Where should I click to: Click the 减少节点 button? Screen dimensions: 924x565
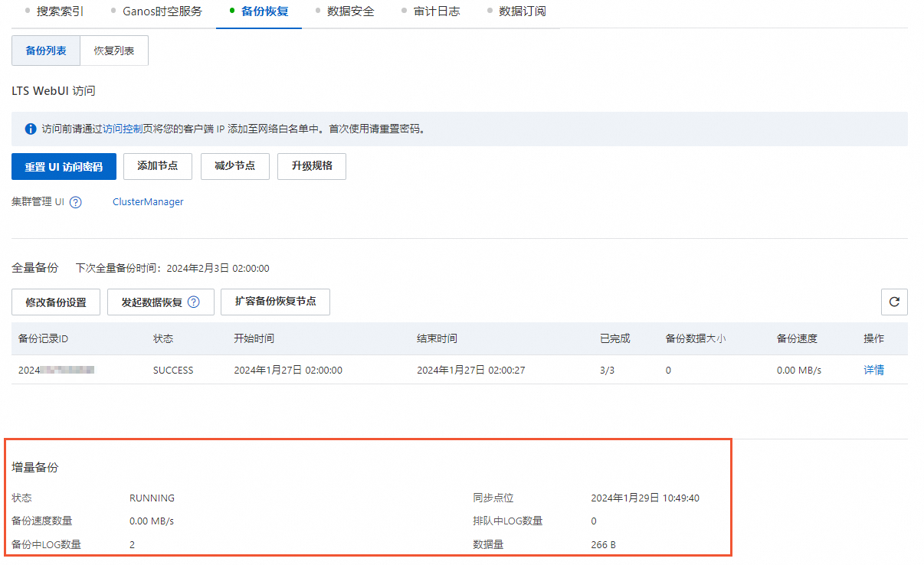click(x=234, y=166)
